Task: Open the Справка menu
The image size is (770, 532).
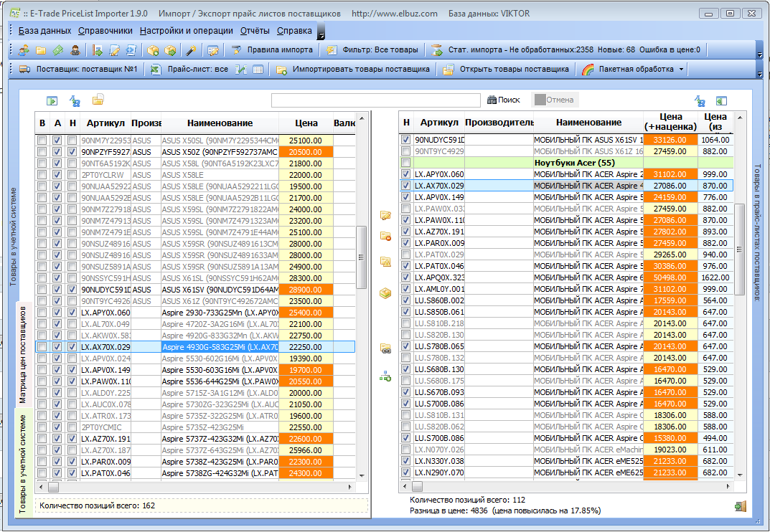Action: 294,31
